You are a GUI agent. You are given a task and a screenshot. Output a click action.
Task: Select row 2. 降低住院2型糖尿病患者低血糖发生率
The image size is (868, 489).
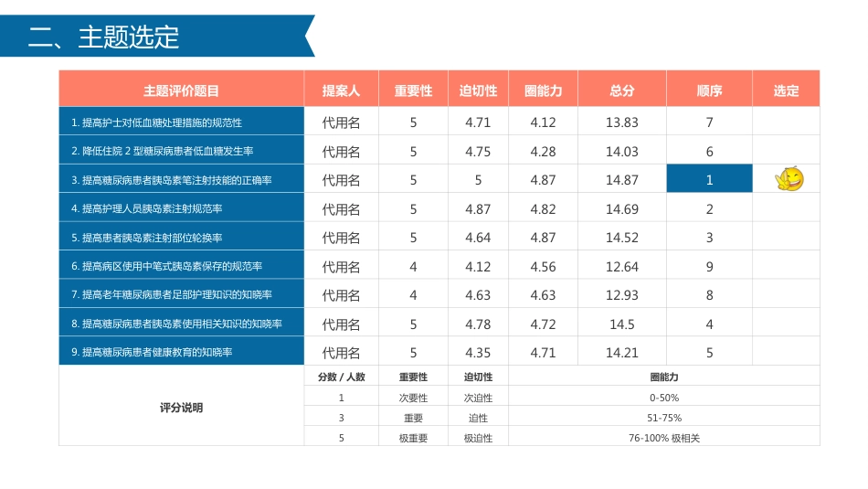(182, 151)
